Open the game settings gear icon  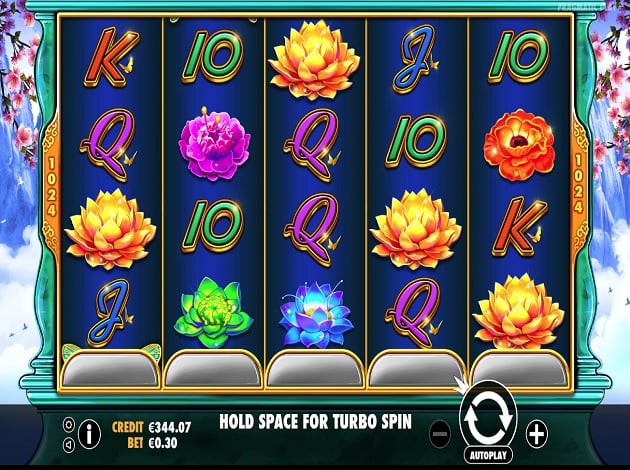(69, 424)
